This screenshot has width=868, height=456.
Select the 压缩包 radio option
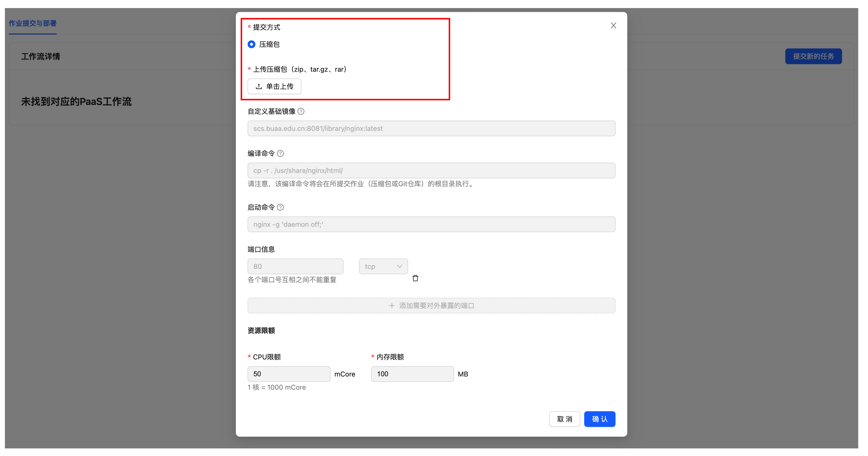(x=251, y=45)
